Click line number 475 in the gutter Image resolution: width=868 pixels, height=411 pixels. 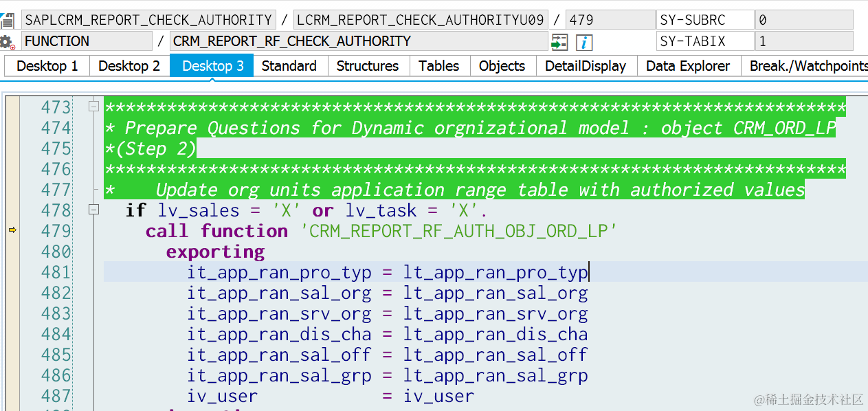pyautogui.click(x=56, y=148)
